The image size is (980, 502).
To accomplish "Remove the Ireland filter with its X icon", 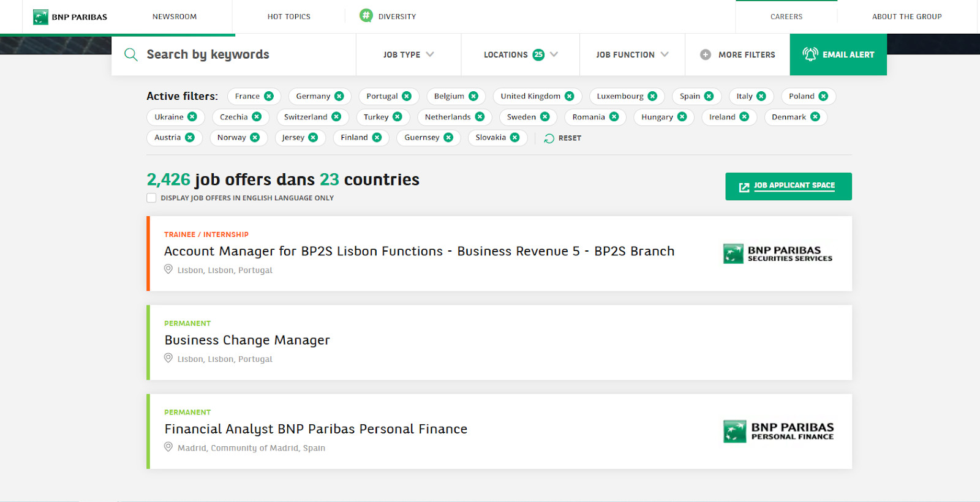I will (x=744, y=116).
